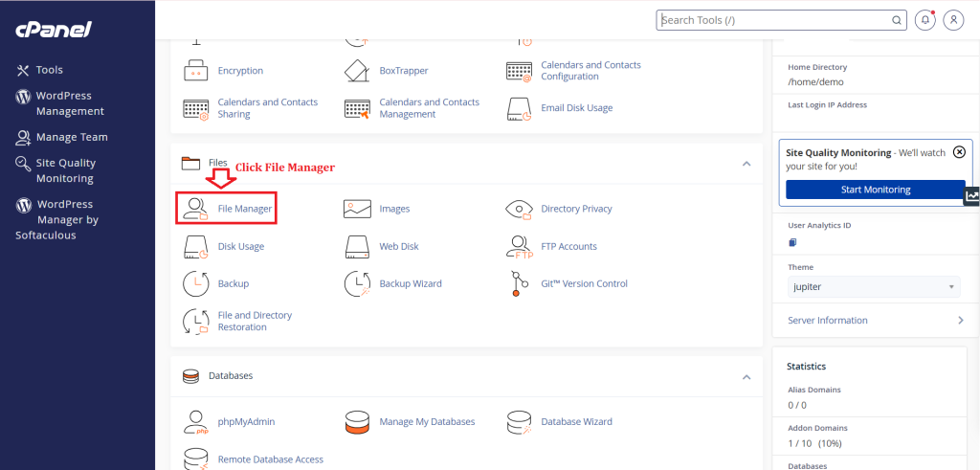Click the Web Disk icon
This screenshot has height=470, width=980.
pos(358,246)
